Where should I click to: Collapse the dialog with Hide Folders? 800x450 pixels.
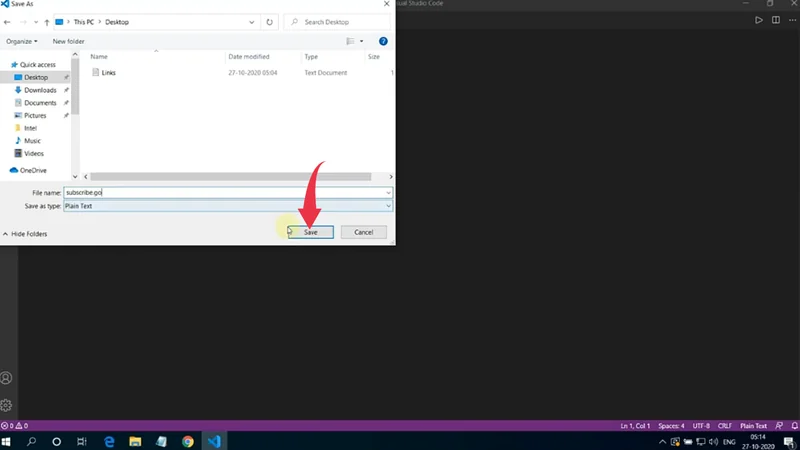coord(27,234)
